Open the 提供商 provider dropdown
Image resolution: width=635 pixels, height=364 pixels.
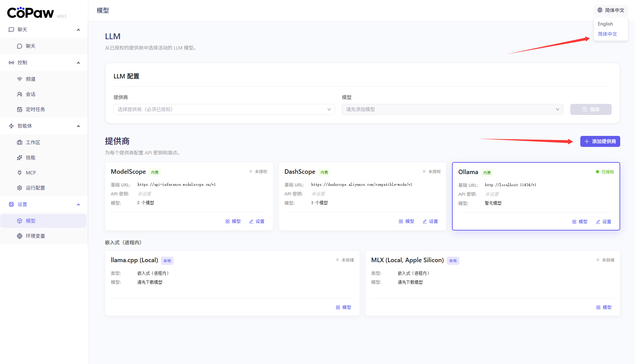(x=224, y=109)
